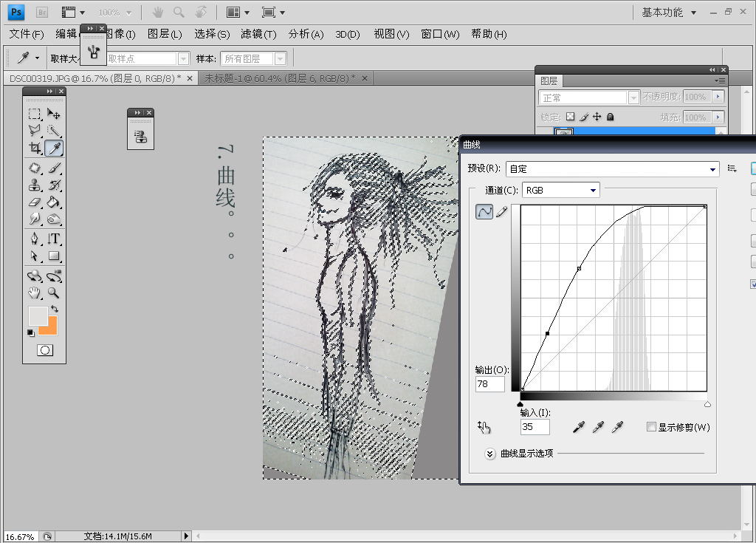
Task: Select the Paint Bucket tool
Action: [54, 202]
